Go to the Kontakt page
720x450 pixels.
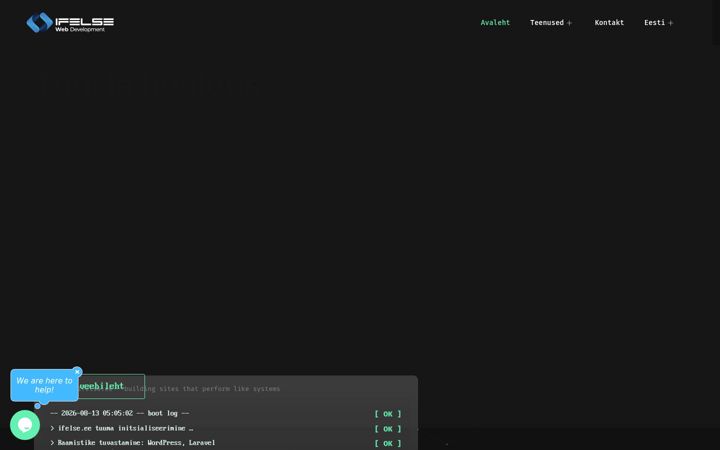(x=609, y=22)
